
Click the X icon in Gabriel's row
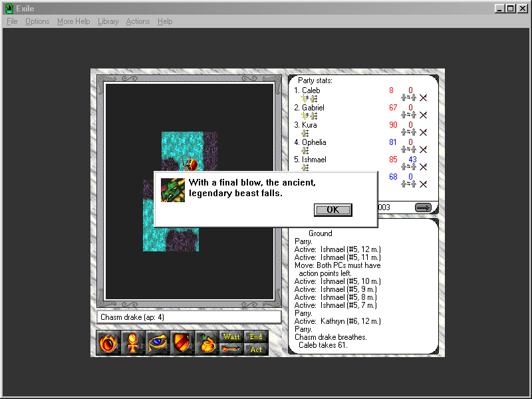[423, 115]
